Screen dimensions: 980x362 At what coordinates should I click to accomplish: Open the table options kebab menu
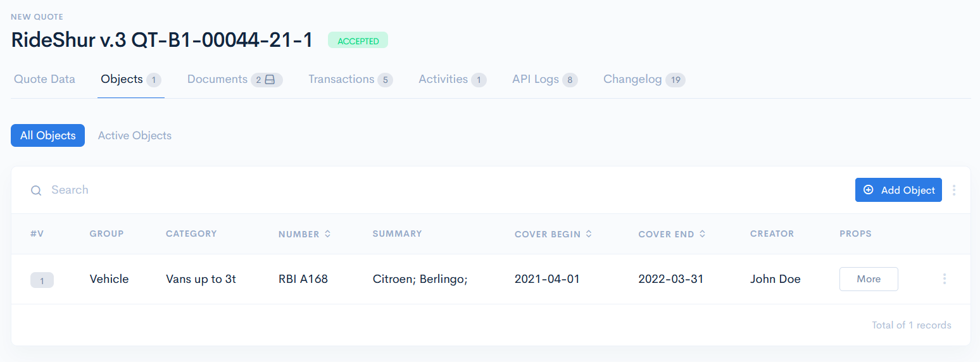(954, 190)
